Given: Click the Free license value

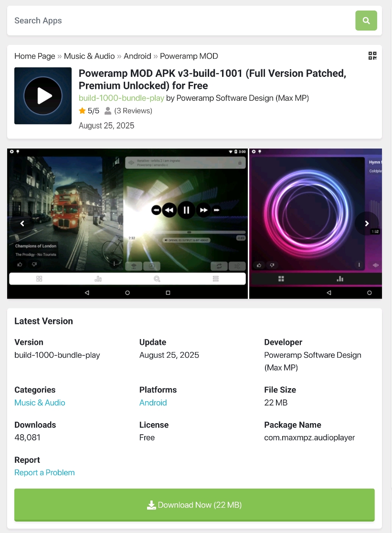Looking at the screenshot, I should 147,437.
